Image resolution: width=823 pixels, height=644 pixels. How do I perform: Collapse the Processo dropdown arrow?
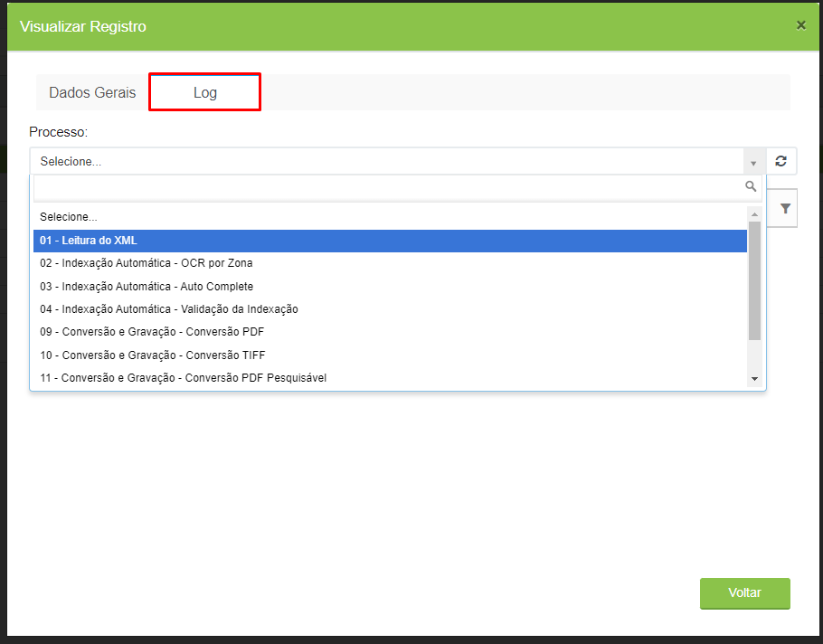coord(753,162)
